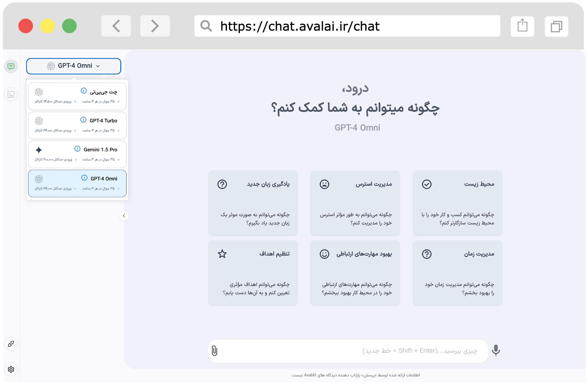Click the Gemini sparkle logo
This screenshot has height=385, width=588.
click(x=39, y=150)
